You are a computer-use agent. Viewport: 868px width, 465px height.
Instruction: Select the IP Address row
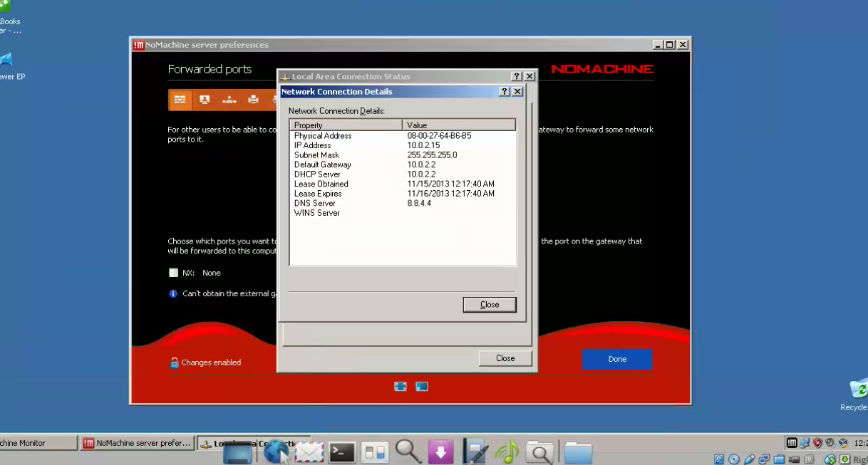(403, 145)
